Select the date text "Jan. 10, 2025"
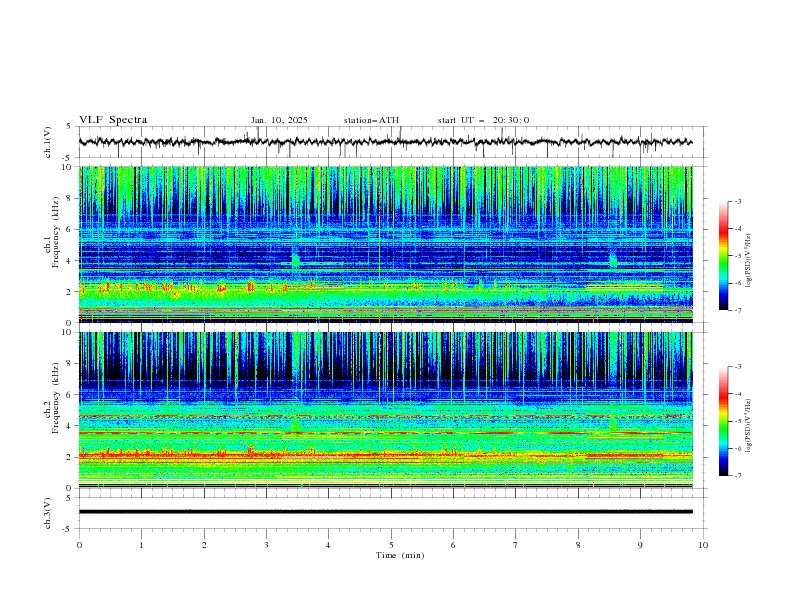The image size is (792, 612). point(279,120)
